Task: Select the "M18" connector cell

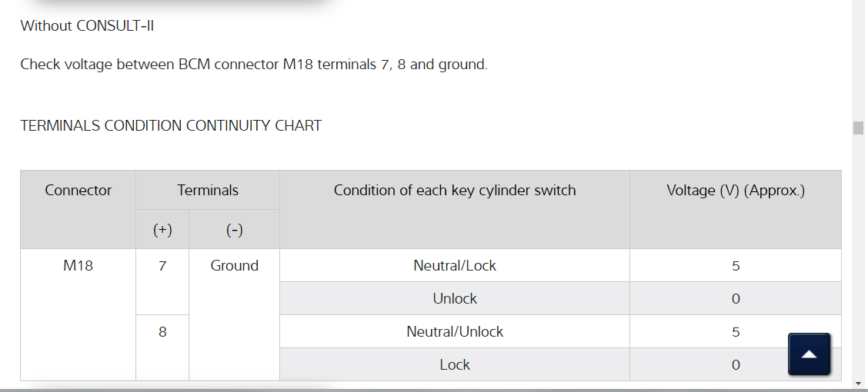Action: [78, 266]
